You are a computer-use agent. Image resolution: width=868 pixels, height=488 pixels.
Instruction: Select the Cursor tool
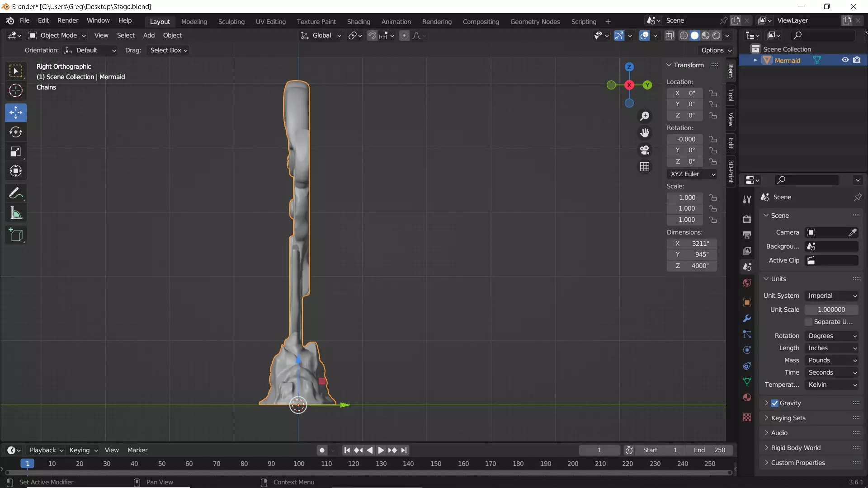click(x=16, y=91)
